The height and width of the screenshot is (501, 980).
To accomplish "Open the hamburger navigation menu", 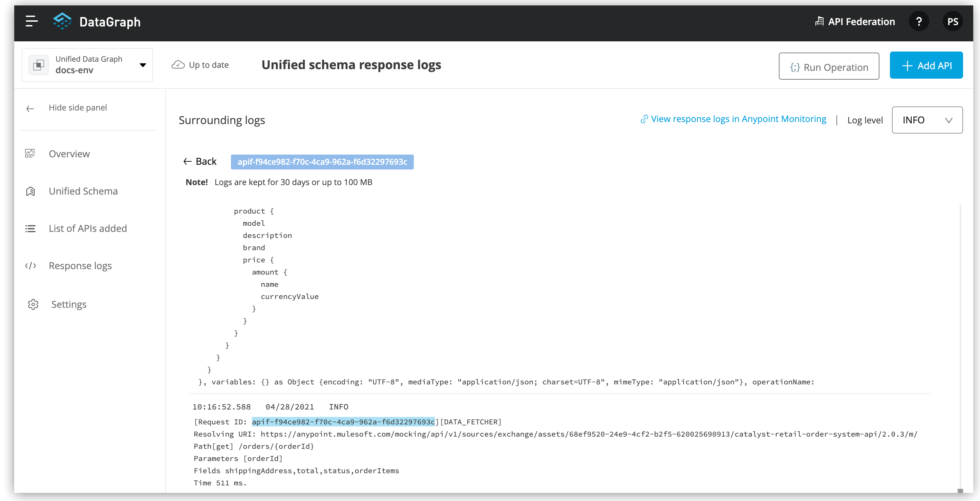I will 31,22.
